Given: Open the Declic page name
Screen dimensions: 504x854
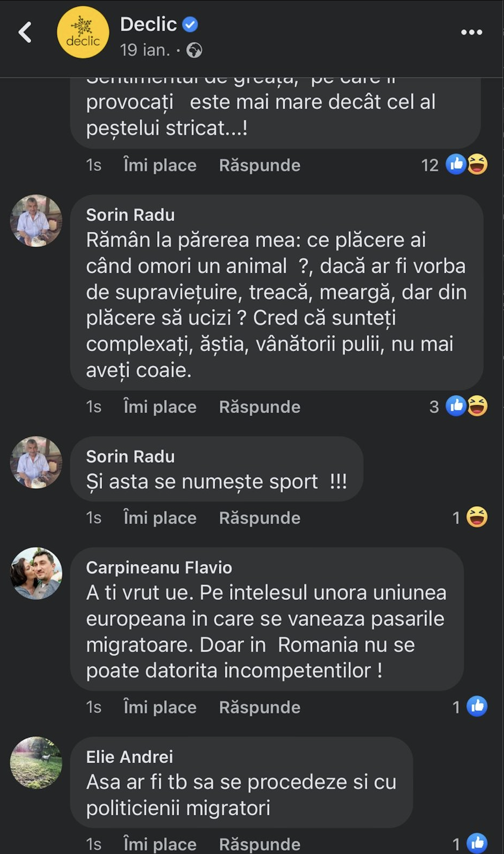Looking at the screenshot, I should pos(148,24).
